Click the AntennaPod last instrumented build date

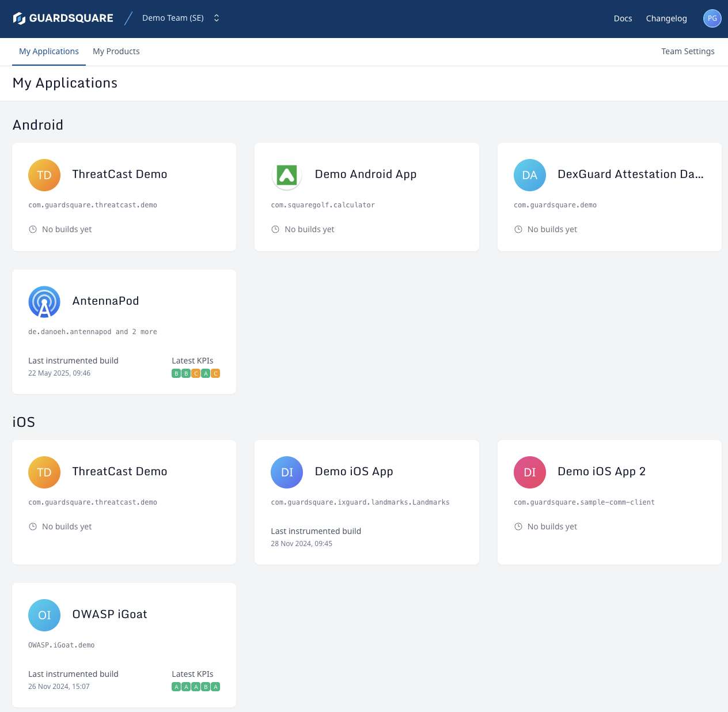59,373
